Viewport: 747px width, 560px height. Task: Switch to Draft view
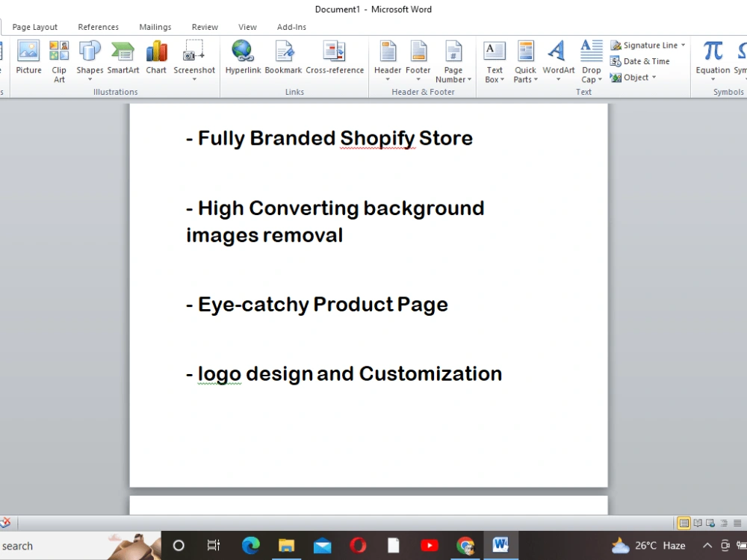pyautogui.click(x=737, y=523)
